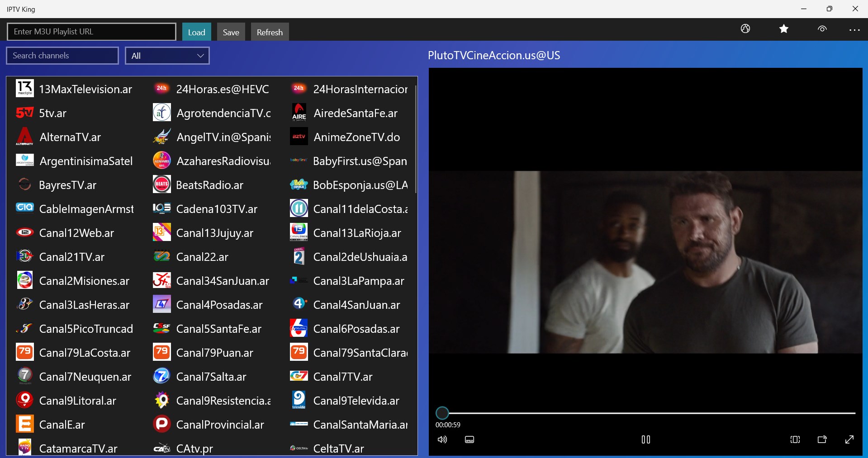Click the Load playlist button

click(x=196, y=32)
